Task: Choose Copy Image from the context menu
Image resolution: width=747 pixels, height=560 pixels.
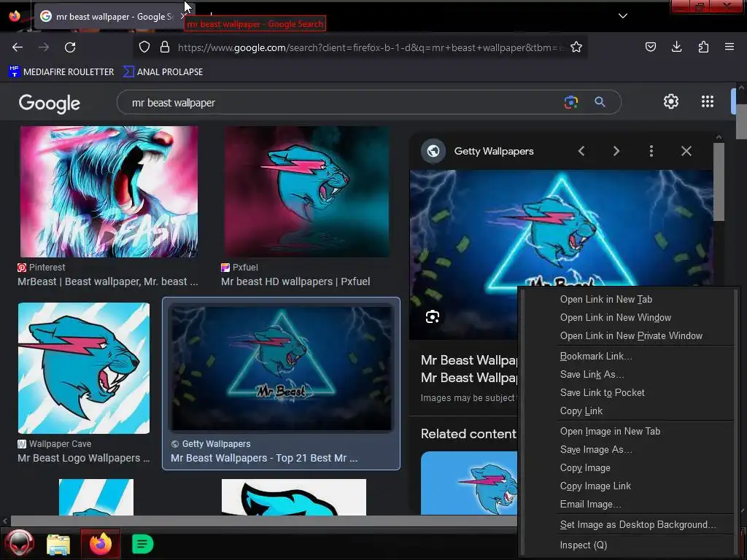Action: tap(585, 467)
